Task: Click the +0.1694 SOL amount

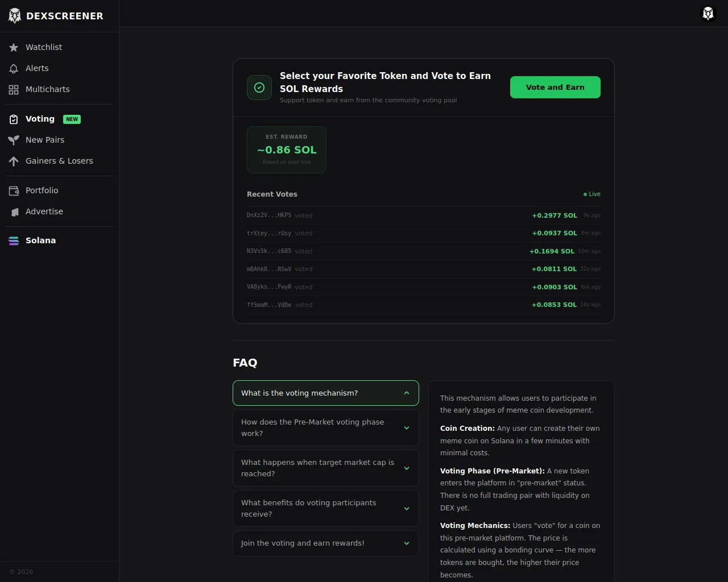Action: pyautogui.click(x=552, y=251)
